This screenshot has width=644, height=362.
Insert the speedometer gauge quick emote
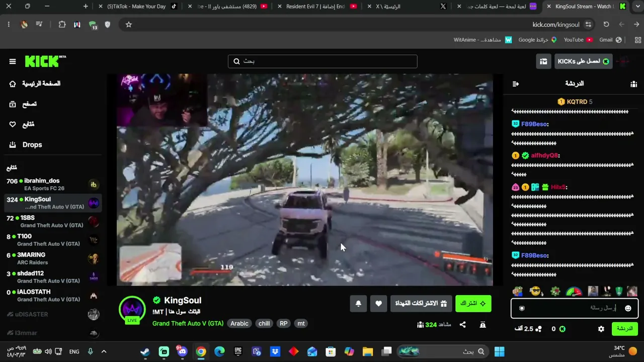(574, 291)
